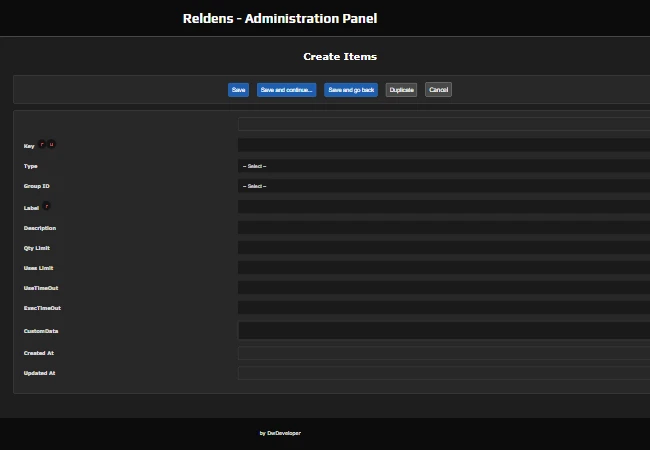Click the second red indicator icon beside Key
The height and width of the screenshot is (450, 650).
click(51, 144)
